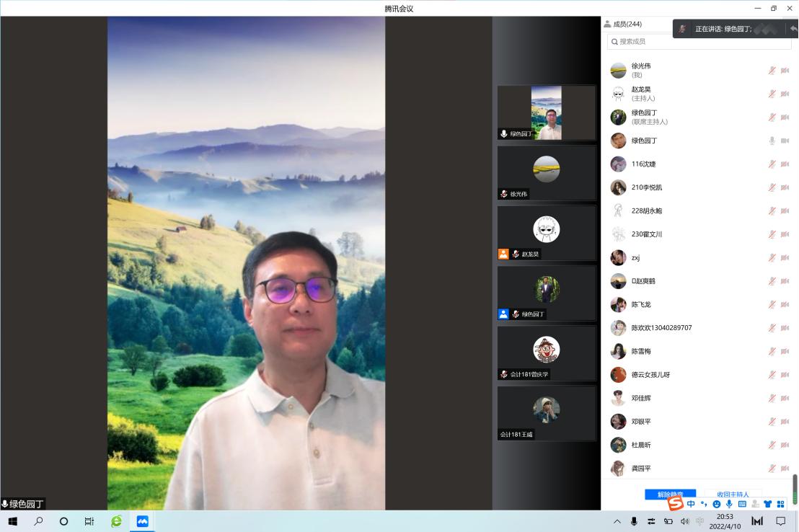Click the 搜索成员 search field
The image size is (799, 532).
point(698,42)
